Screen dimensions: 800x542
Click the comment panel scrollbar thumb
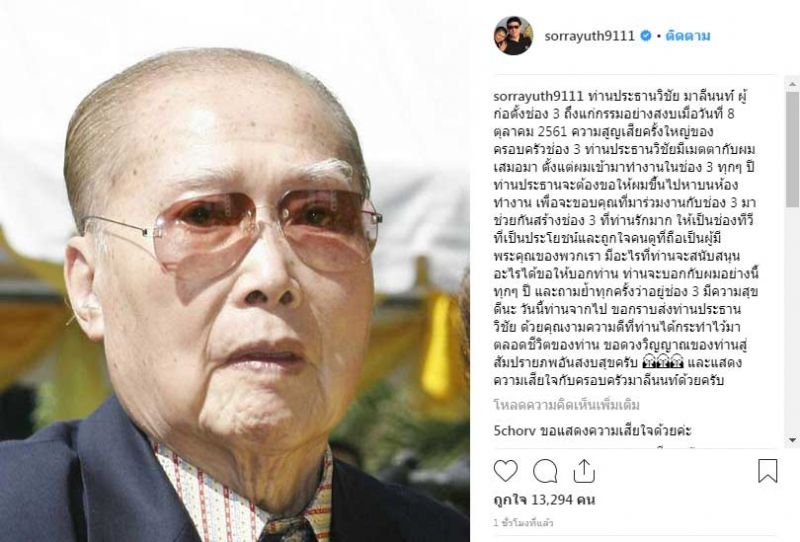[792, 149]
